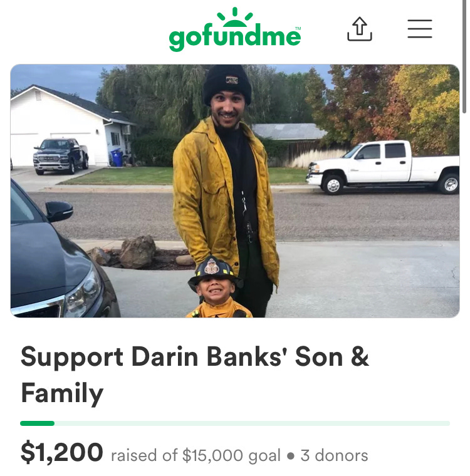View the 3 donors link
Viewport: 470px width, 476px height.
tap(334, 455)
